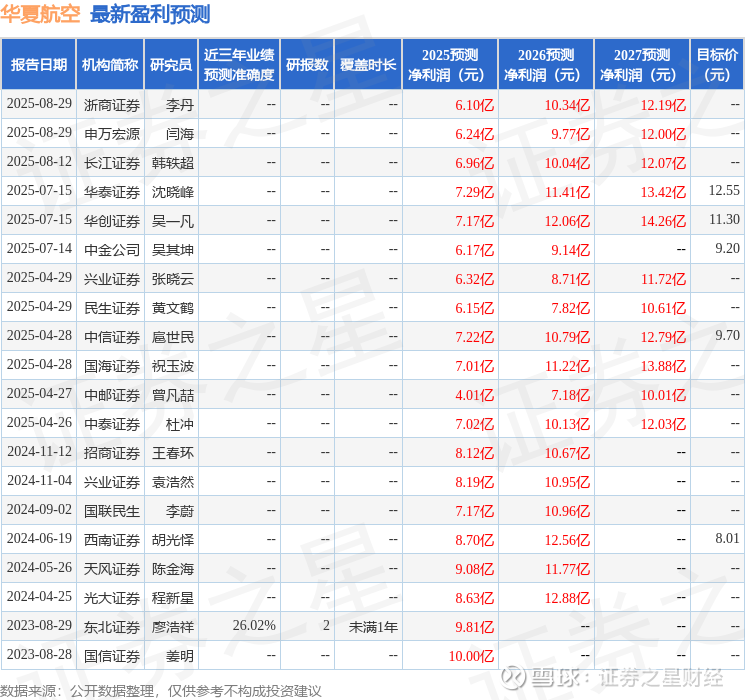Click the 2026预测净利润 column header
The height and width of the screenshot is (700, 745).
(546, 65)
